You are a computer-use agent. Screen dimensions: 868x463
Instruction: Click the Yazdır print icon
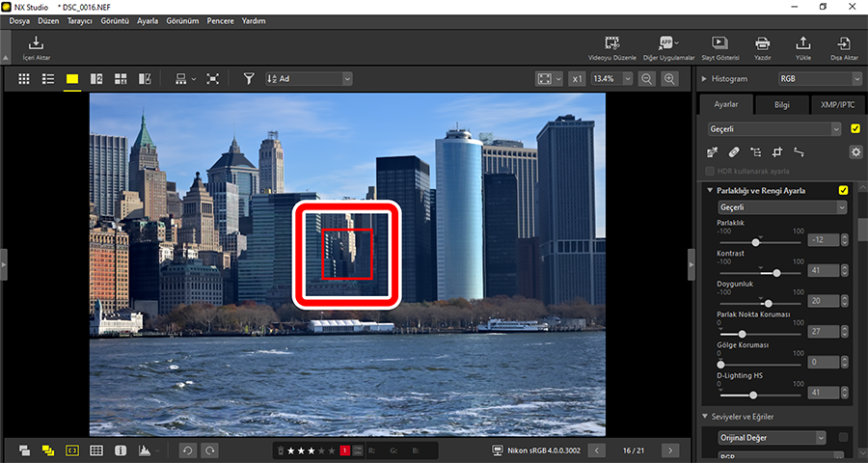[x=762, y=45]
